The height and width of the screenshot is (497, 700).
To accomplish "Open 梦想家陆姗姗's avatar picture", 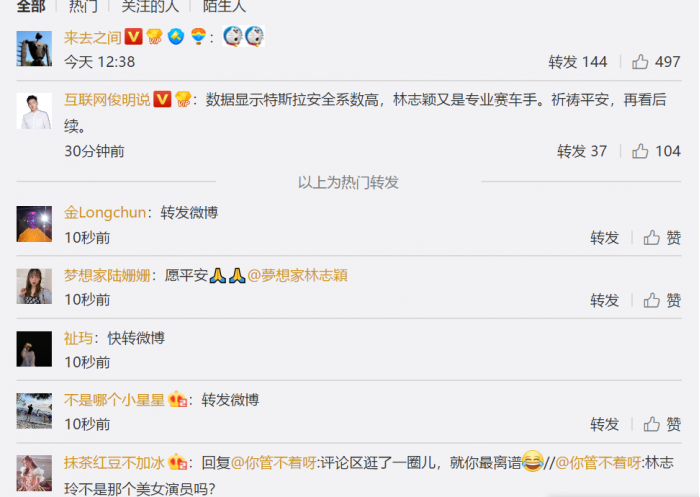I will point(34,286).
